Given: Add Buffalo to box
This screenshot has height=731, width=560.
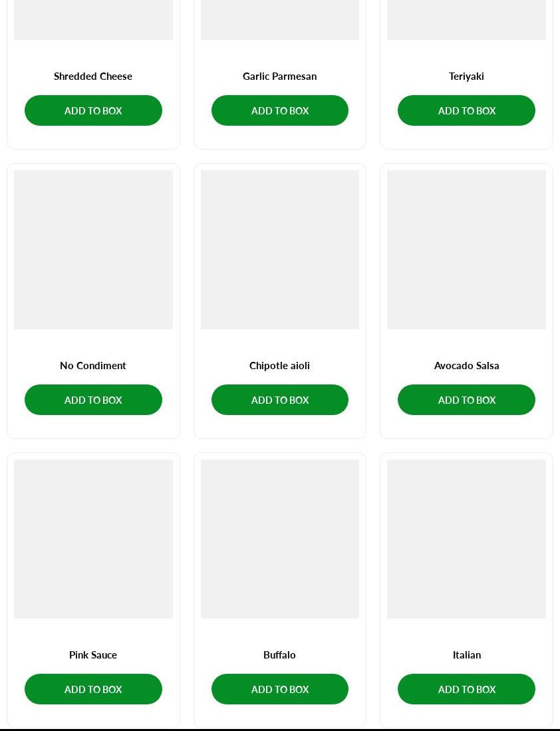Looking at the screenshot, I should pos(280,689).
